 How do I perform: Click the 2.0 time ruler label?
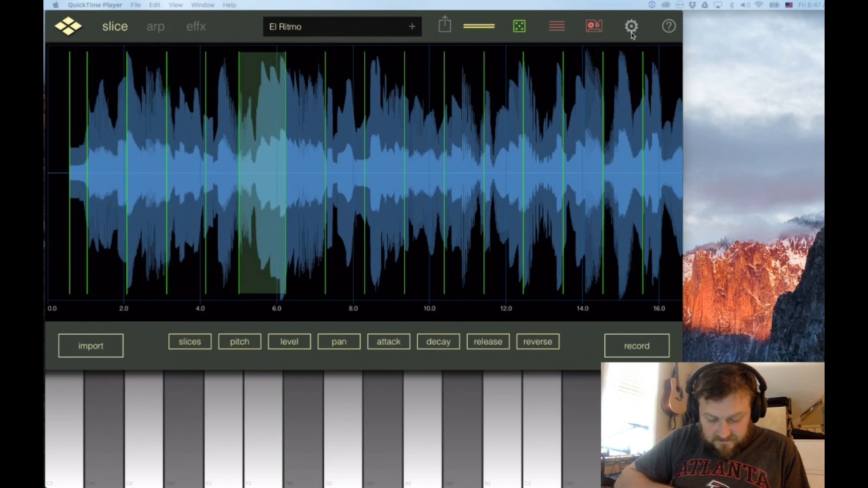[x=123, y=308]
